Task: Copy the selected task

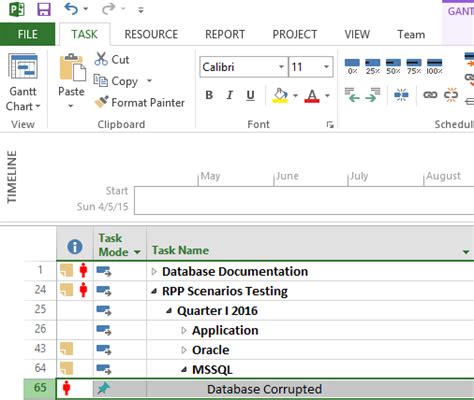Action: pos(116,81)
